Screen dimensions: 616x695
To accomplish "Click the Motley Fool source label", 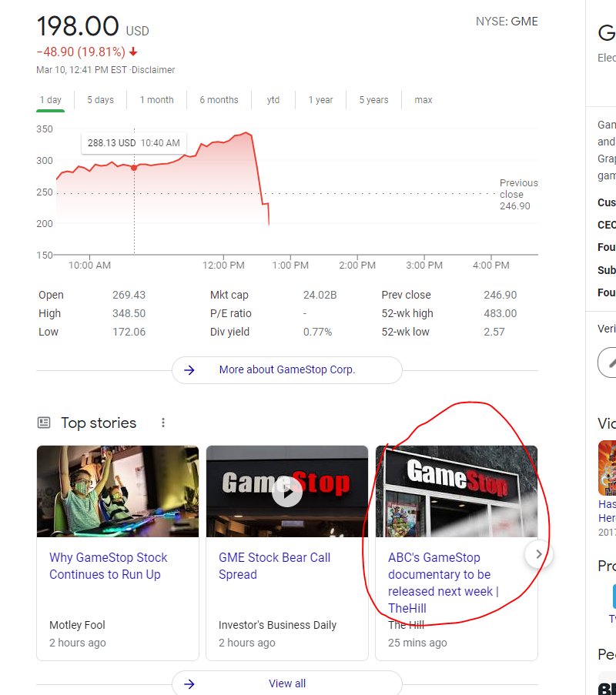I will (x=77, y=625).
